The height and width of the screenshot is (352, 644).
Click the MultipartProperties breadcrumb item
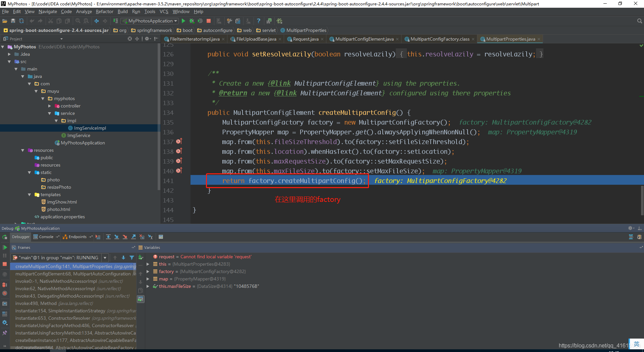tap(306, 30)
